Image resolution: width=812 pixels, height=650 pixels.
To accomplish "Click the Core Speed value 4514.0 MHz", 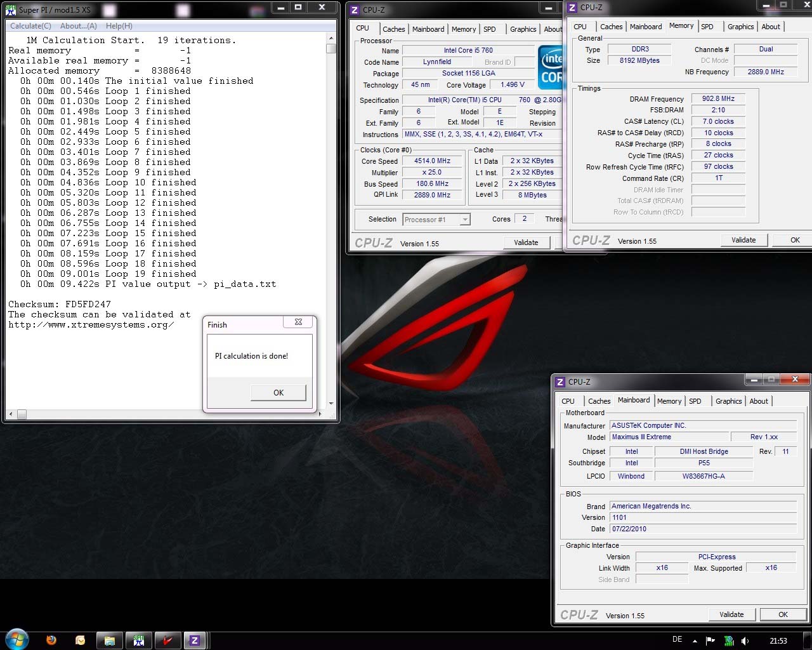I will click(x=432, y=161).
